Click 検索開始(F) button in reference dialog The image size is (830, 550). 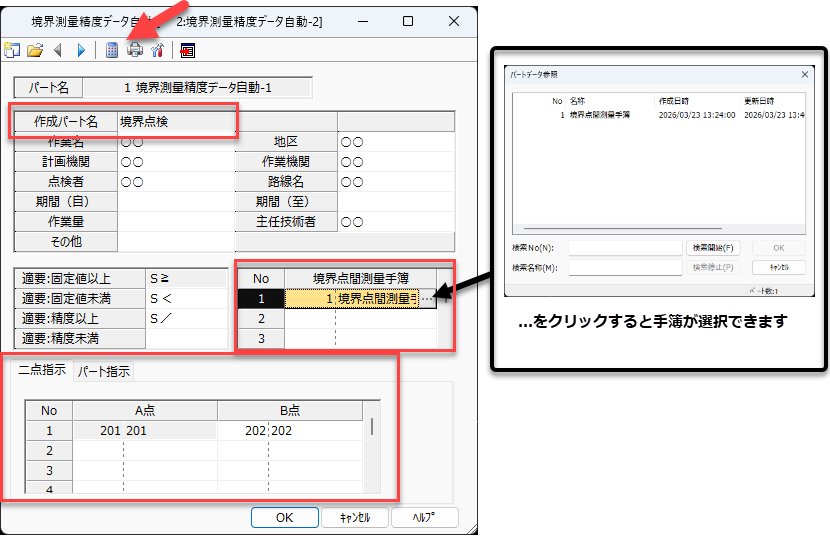click(714, 248)
